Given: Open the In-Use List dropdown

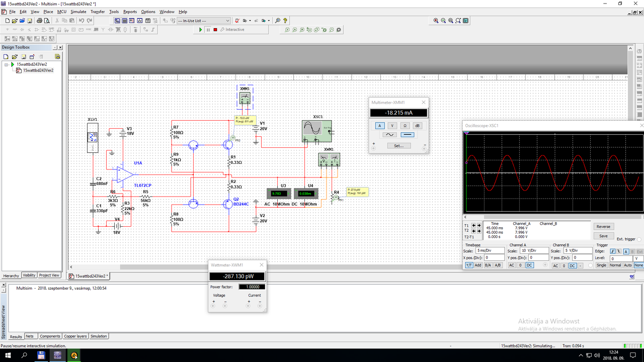Looking at the screenshot, I should pyautogui.click(x=227, y=21).
